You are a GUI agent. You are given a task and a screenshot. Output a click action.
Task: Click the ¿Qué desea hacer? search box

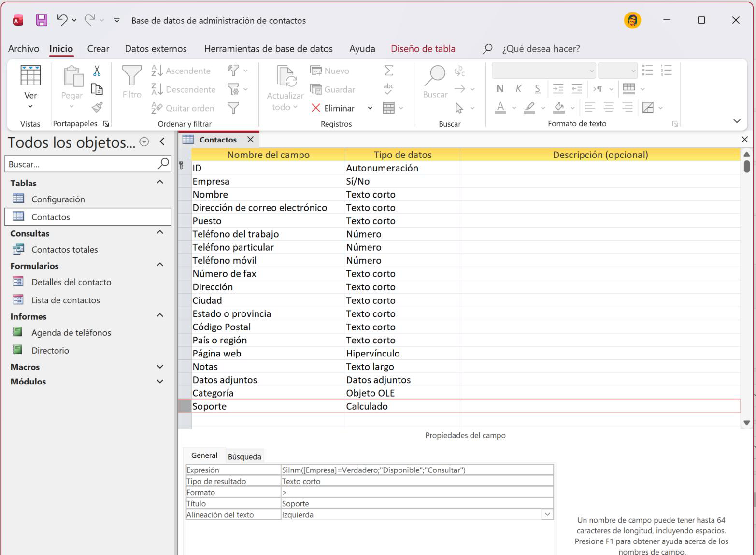pos(541,49)
